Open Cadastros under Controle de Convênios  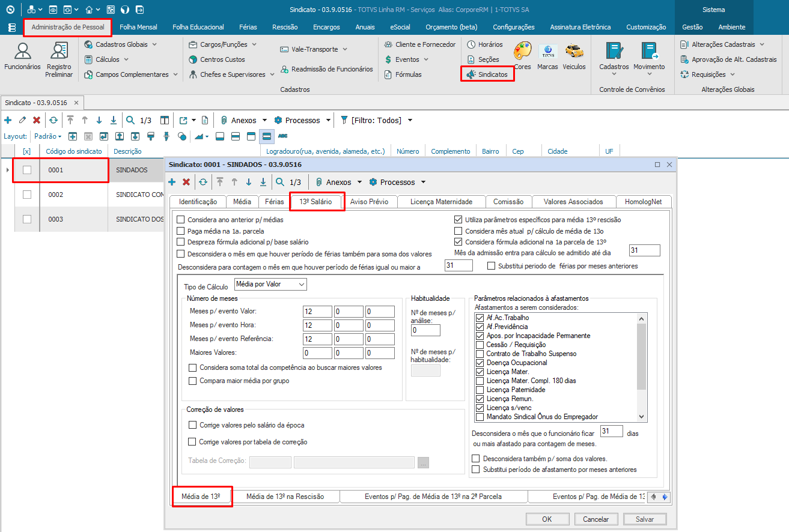[614, 58]
